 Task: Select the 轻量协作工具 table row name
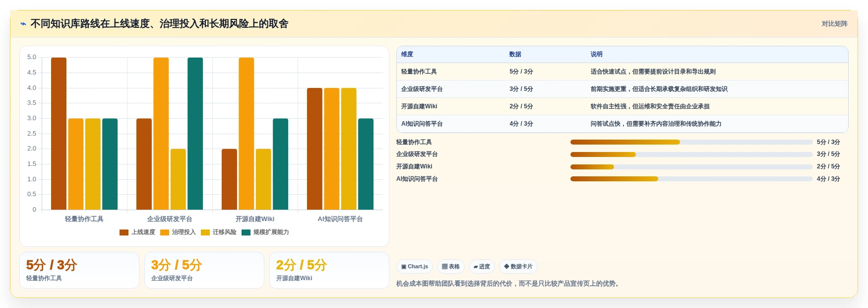point(419,72)
